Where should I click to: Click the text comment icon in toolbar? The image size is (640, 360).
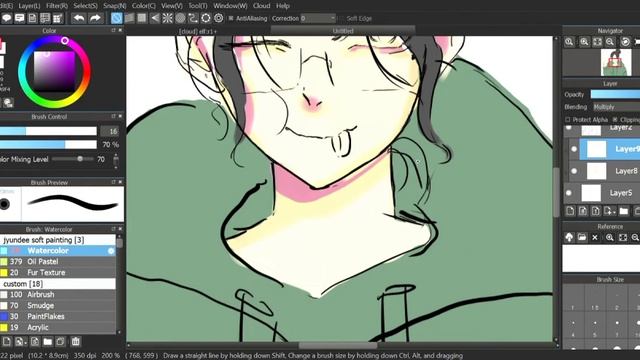coord(19,18)
